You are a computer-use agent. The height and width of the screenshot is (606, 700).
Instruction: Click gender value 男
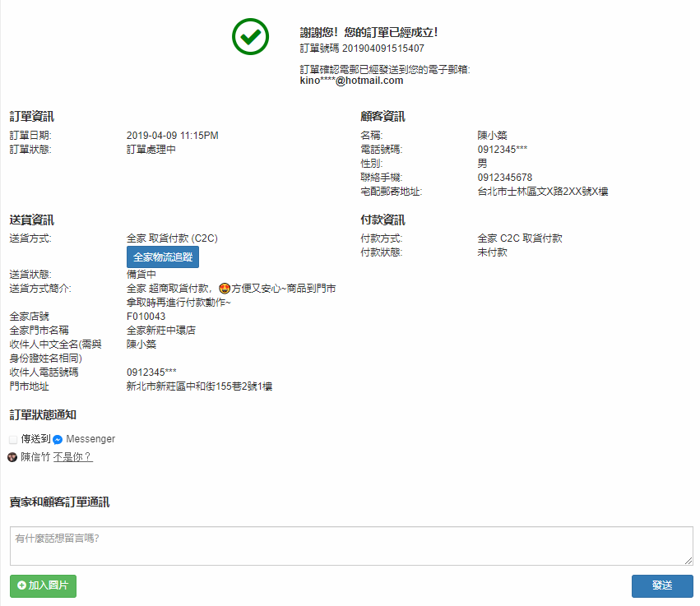pos(482,164)
